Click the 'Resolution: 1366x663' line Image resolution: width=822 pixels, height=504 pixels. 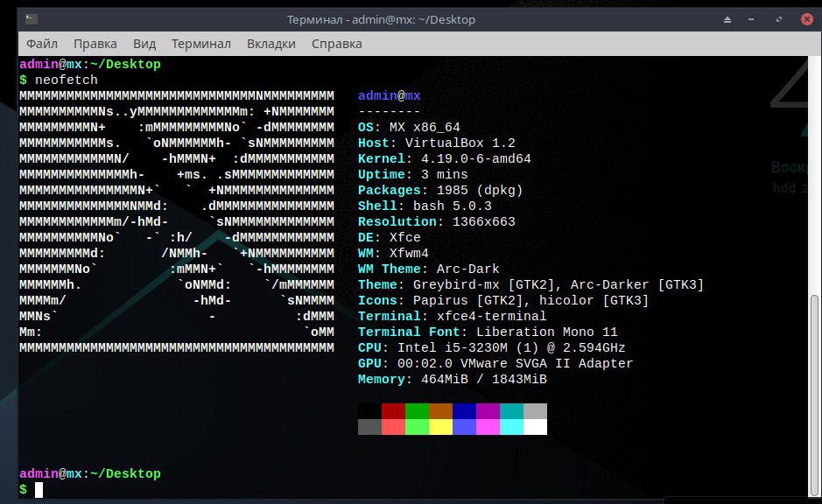tap(437, 221)
